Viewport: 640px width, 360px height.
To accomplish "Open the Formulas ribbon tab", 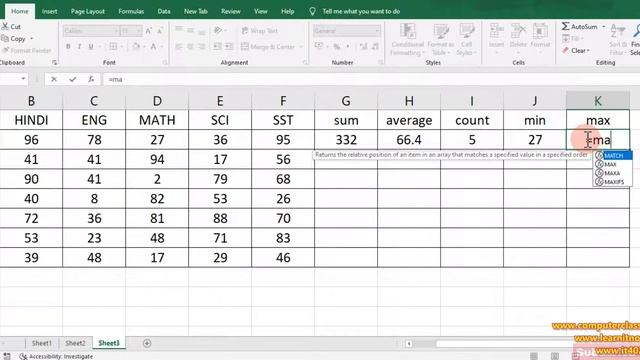I will [131, 11].
